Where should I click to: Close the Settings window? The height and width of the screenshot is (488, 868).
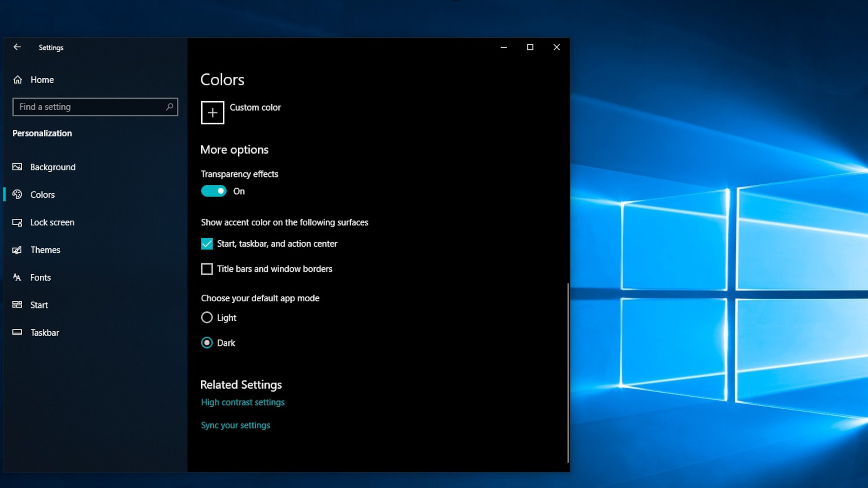point(557,47)
